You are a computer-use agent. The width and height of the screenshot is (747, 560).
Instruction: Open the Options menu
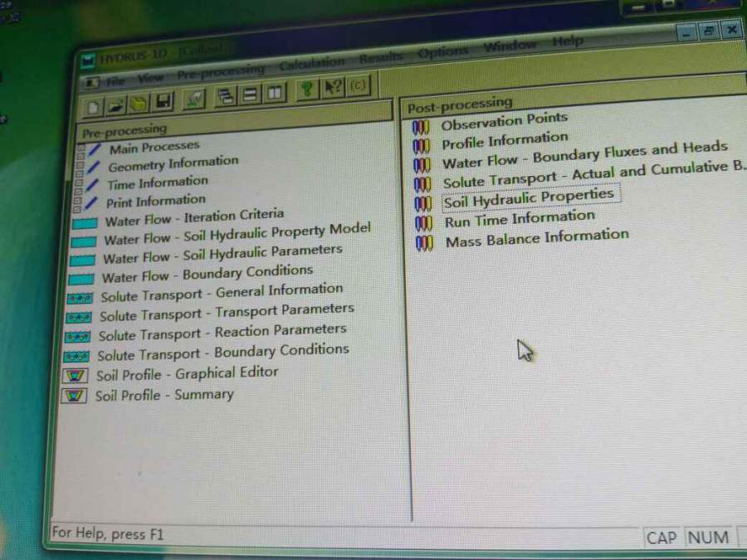click(443, 52)
